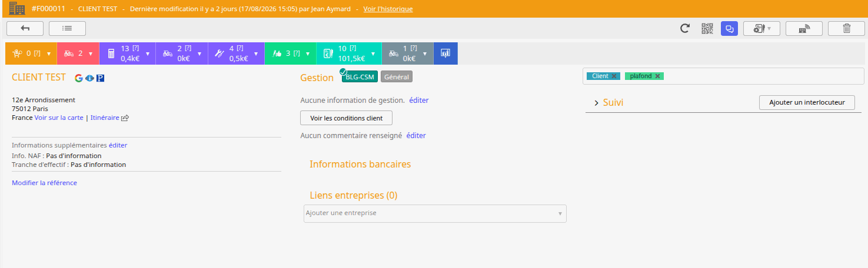Click the 75012 Paris address line
Screen dimensions: 868x268
[x=30, y=109]
